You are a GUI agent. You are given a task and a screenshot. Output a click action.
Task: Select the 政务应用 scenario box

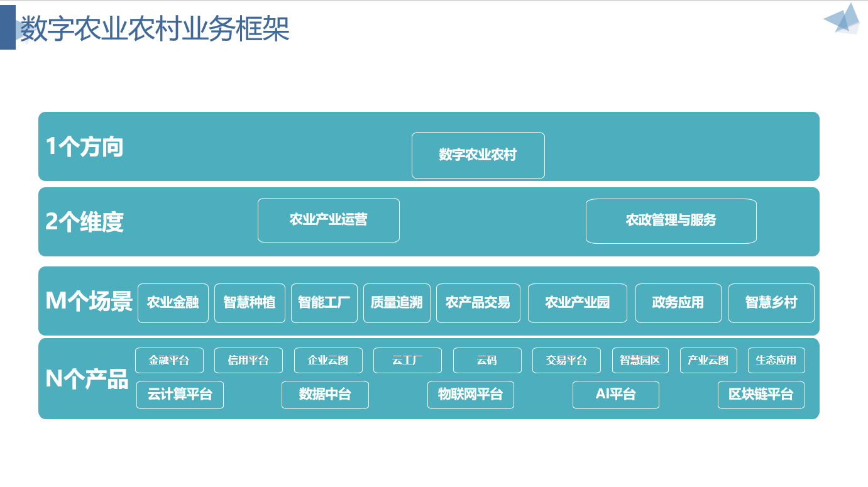[x=678, y=303]
